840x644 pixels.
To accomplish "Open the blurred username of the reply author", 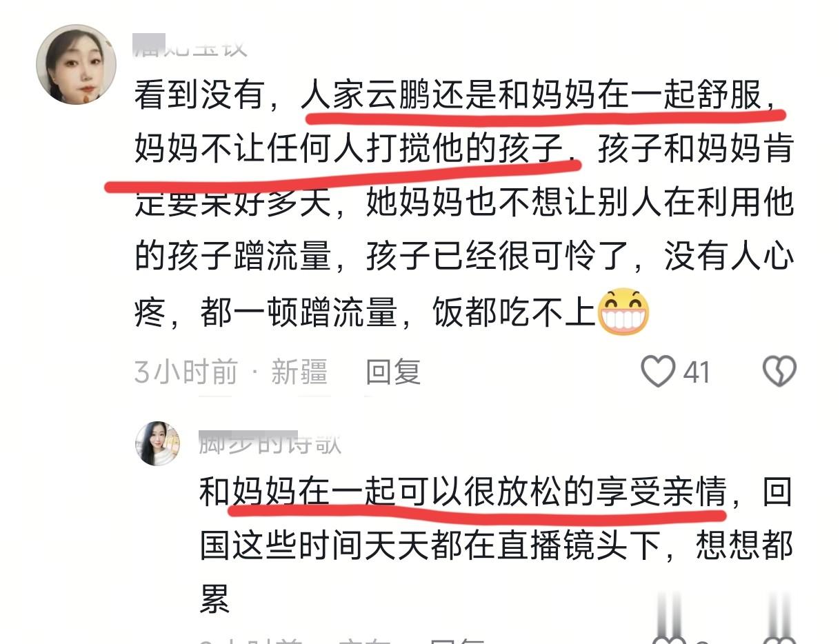I will pos(270,442).
